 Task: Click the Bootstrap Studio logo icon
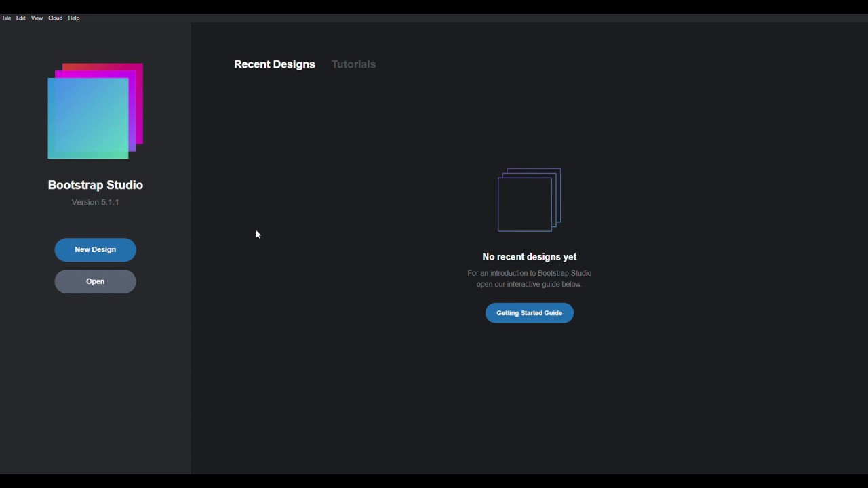pos(96,111)
